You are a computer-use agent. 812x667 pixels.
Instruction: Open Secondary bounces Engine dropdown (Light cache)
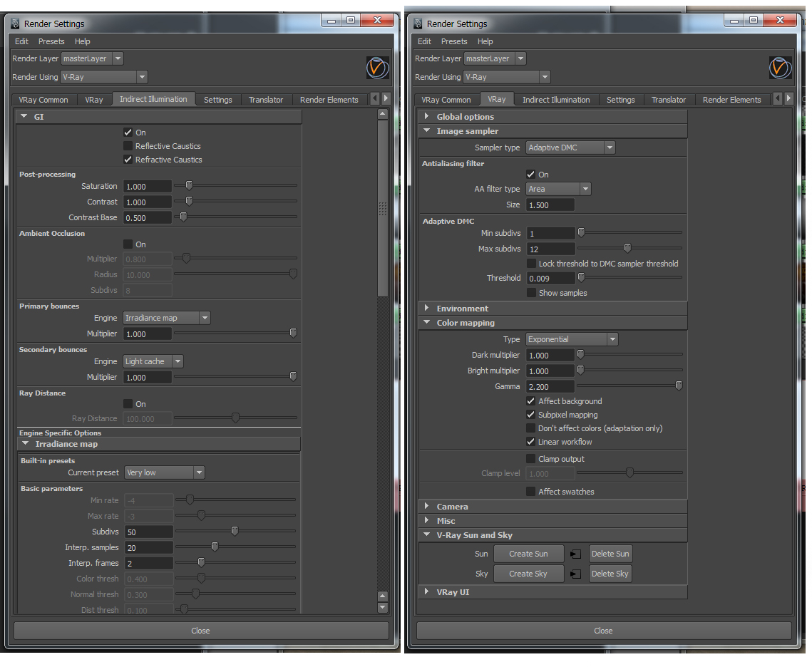pos(153,361)
